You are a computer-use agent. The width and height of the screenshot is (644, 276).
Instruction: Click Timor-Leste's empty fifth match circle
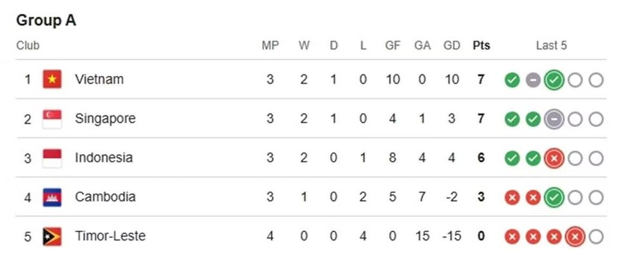click(596, 237)
